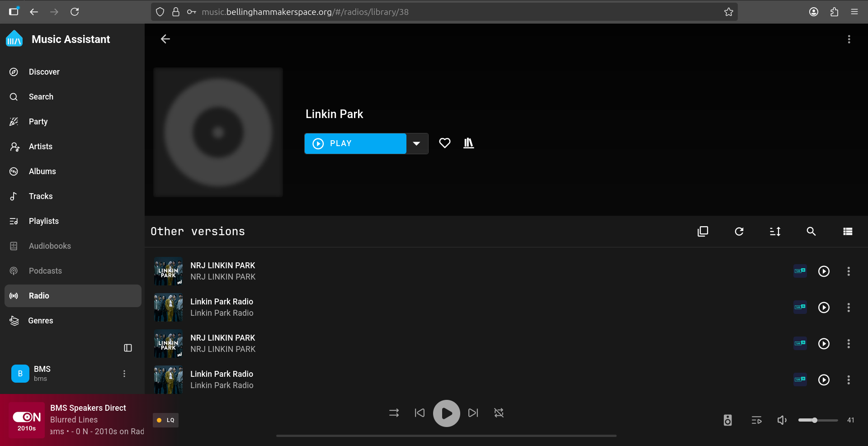Refresh the Other versions list
868x446 pixels.
point(739,232)
